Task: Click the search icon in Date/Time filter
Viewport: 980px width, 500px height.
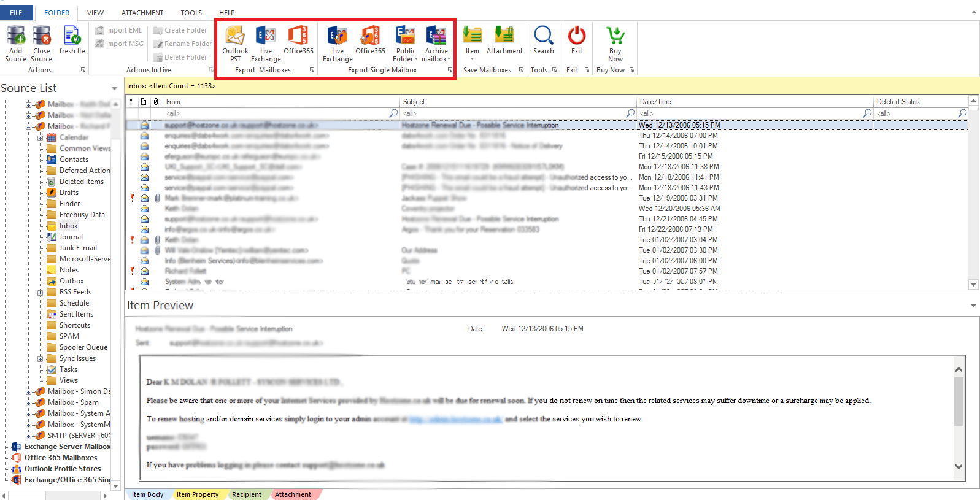Action: (867, 113)
